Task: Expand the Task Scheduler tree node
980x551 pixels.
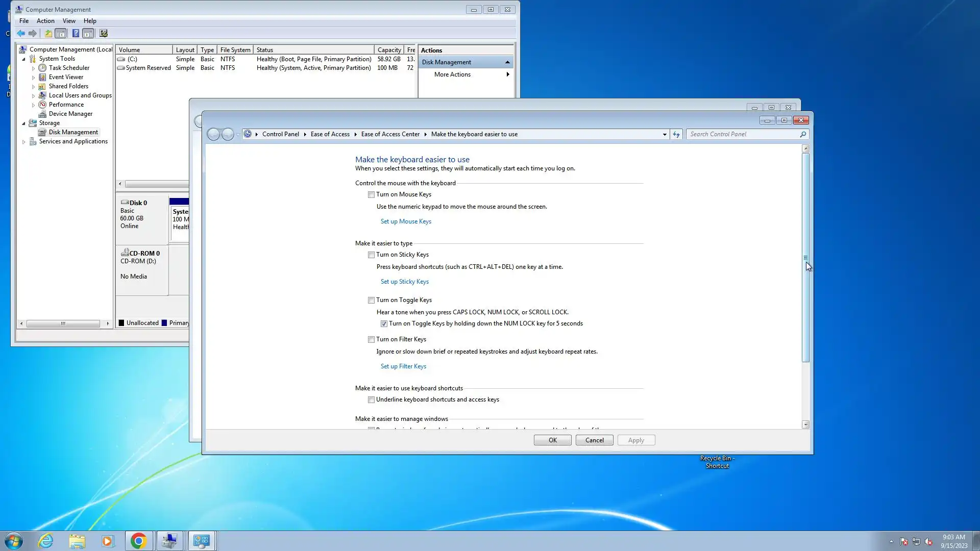Action: (34, 68)
